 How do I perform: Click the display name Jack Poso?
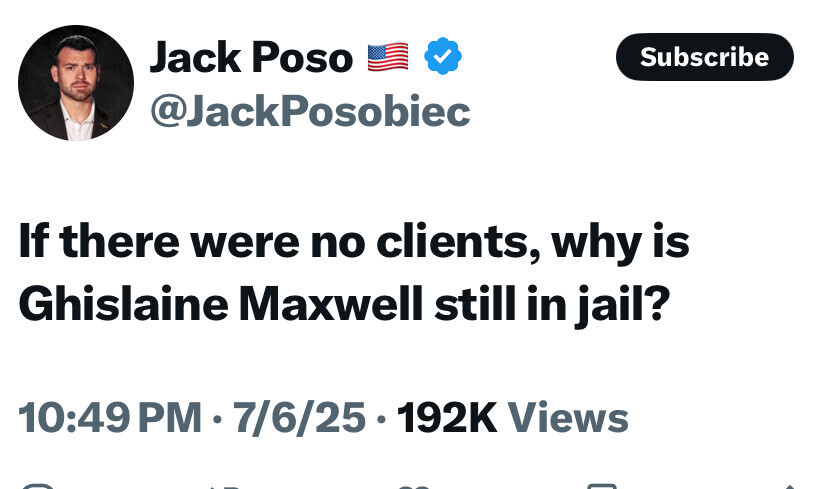[x=250, y=58]
